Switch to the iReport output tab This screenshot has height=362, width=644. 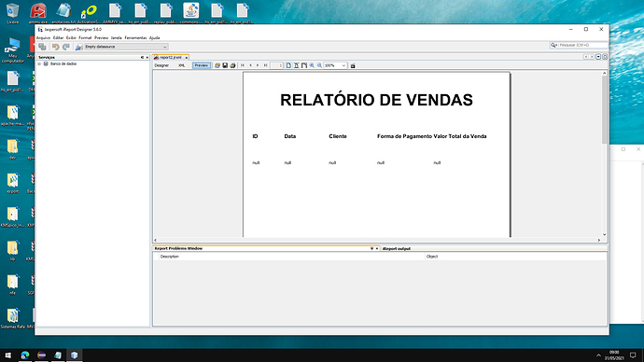tap(397, 249)
